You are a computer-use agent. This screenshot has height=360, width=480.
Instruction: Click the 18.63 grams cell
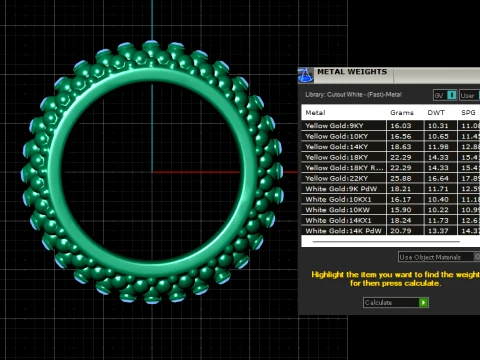(405, 147)
